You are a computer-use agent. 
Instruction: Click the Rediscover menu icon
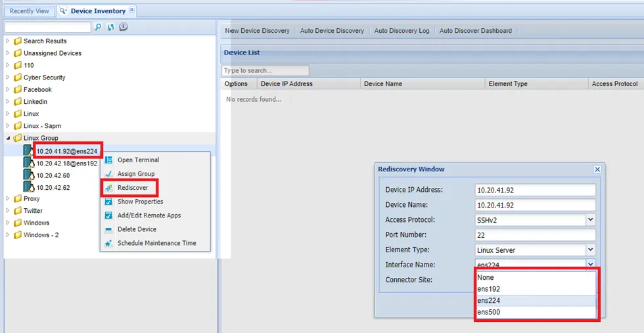(109, 188)
